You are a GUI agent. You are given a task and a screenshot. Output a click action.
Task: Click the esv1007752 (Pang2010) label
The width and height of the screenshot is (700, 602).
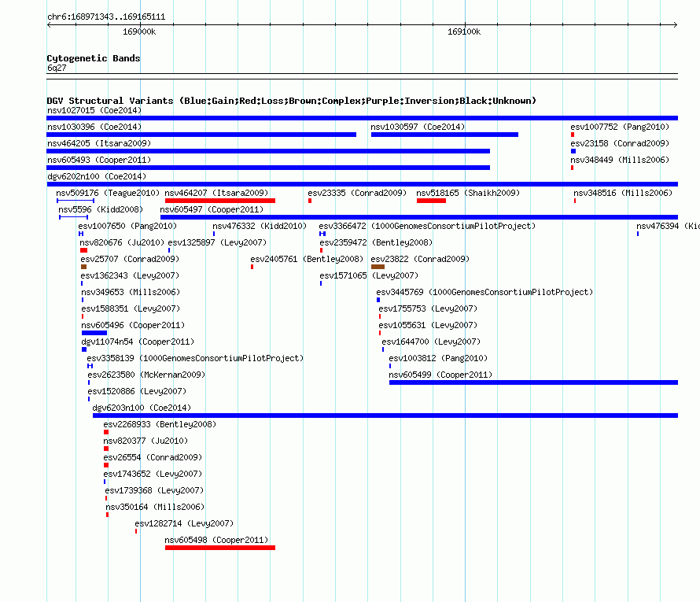pos(620,127)
